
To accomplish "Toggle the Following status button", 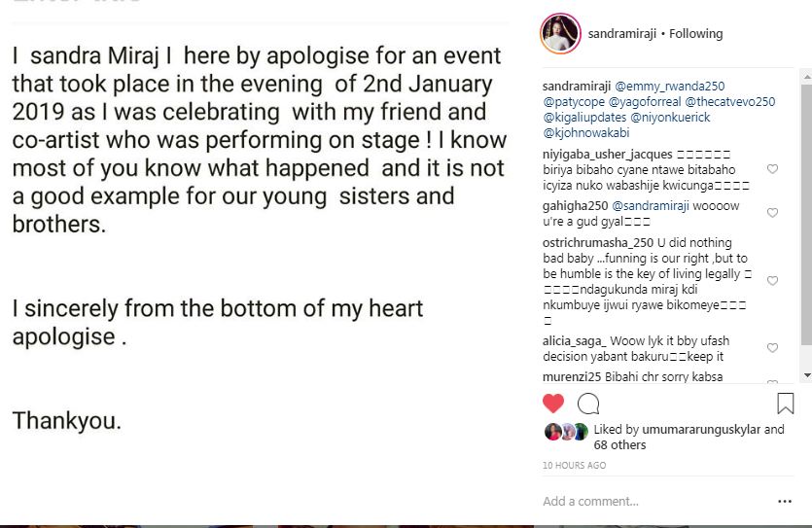I will point(695,34).
